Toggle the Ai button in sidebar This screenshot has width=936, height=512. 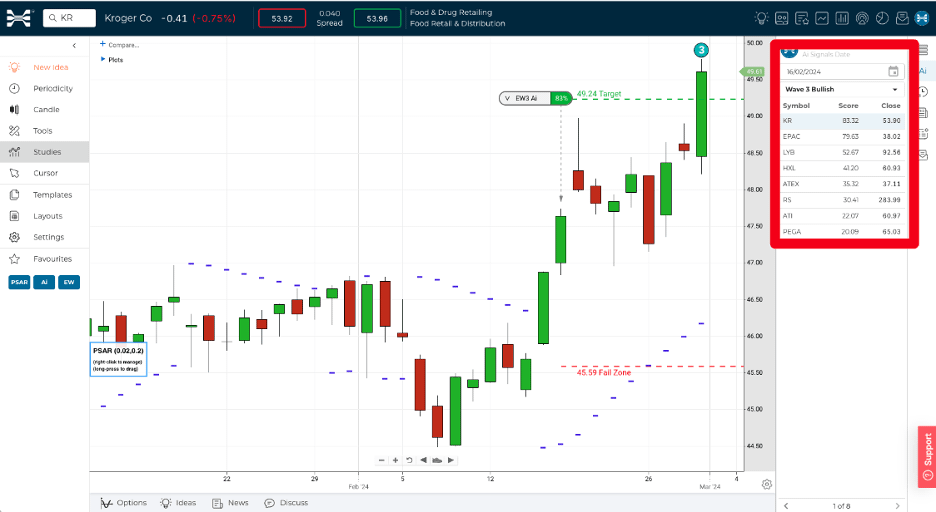coord(44,282)
